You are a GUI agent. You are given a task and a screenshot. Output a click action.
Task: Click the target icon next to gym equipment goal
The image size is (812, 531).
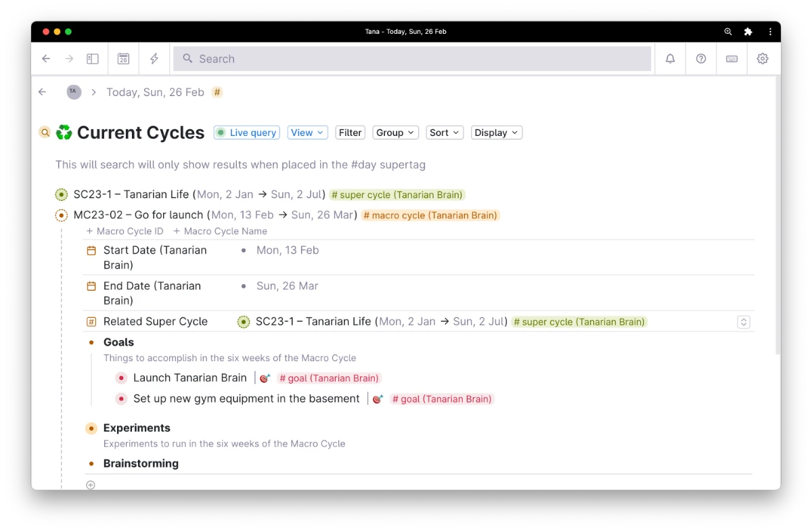coord(378,399)
